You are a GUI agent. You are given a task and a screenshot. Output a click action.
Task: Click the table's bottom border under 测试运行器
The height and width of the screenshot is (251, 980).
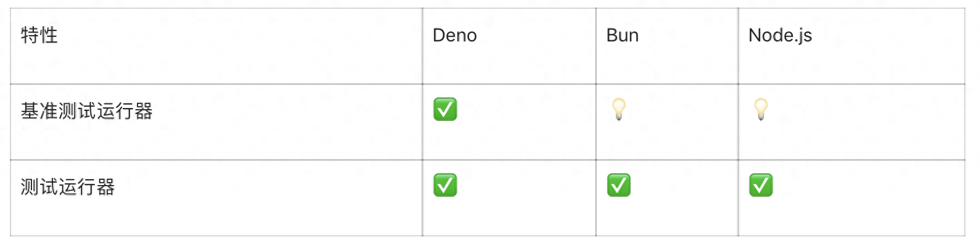(216, 236)
